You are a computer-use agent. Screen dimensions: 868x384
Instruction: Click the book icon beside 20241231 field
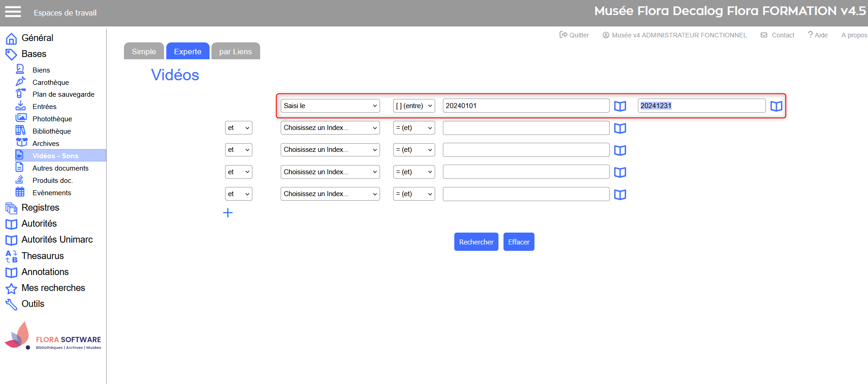coord(776,106)
